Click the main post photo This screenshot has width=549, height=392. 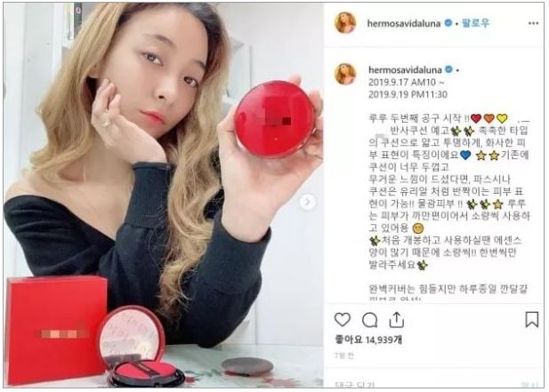[x=164, y=195]
